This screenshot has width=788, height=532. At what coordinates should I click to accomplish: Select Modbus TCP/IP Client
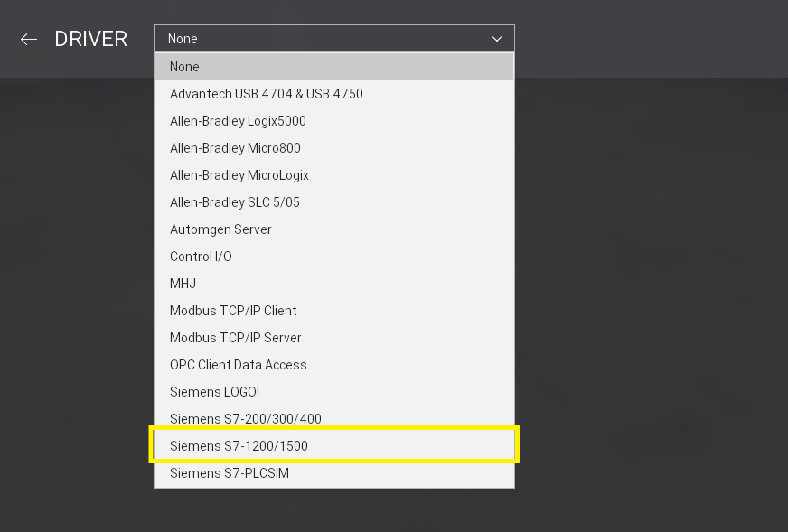point(233,311)
